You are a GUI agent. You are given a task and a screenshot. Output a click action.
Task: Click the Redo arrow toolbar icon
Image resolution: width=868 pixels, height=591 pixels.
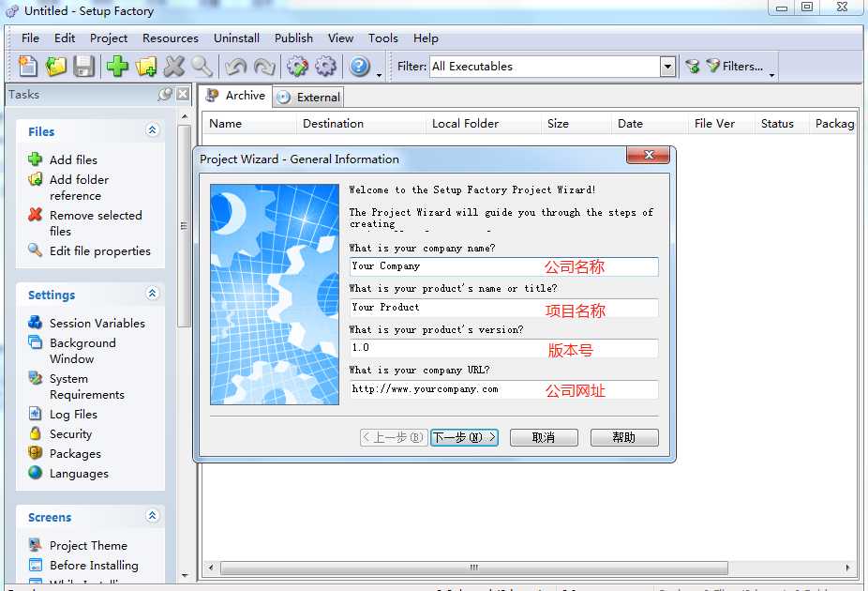pos(264,67)
